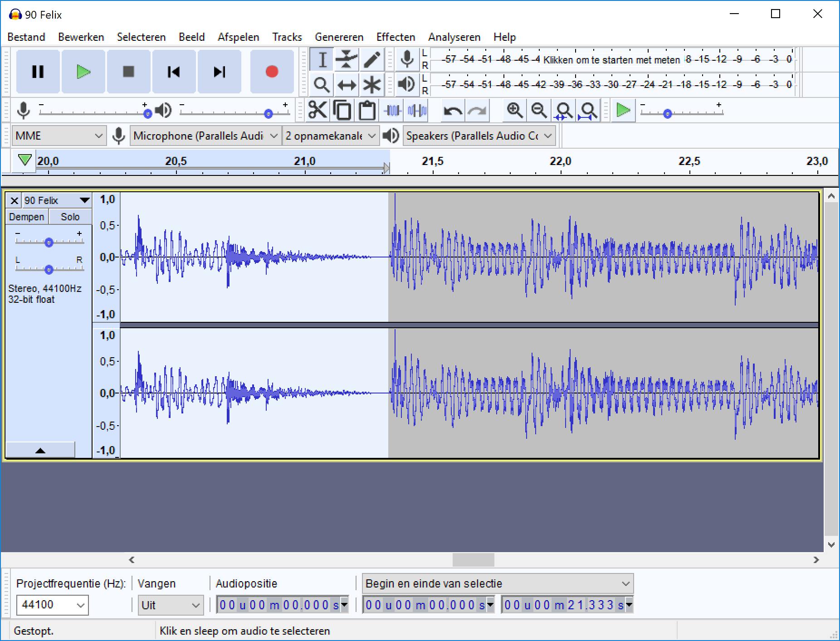Click the track gain slider knob

coord(49,243)
